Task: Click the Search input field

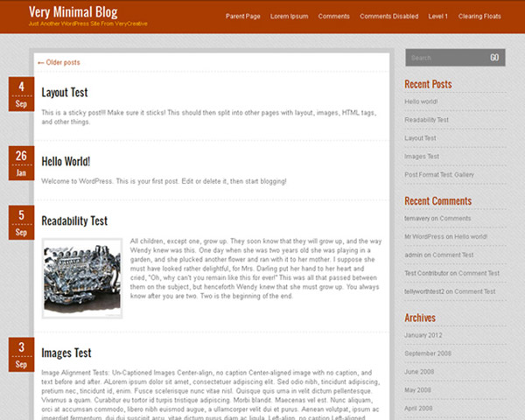Action: (x=445, y=58)
